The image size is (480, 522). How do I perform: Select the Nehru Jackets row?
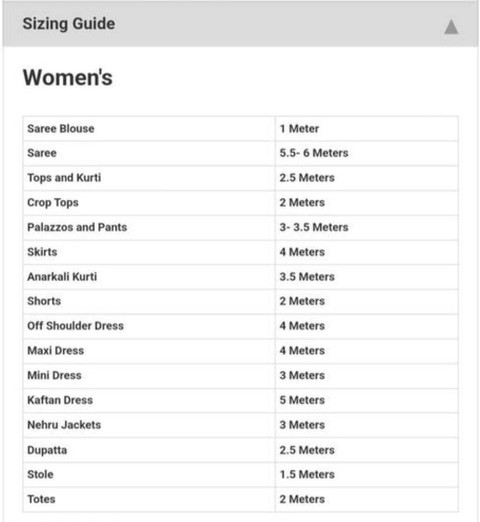[240, 425]
